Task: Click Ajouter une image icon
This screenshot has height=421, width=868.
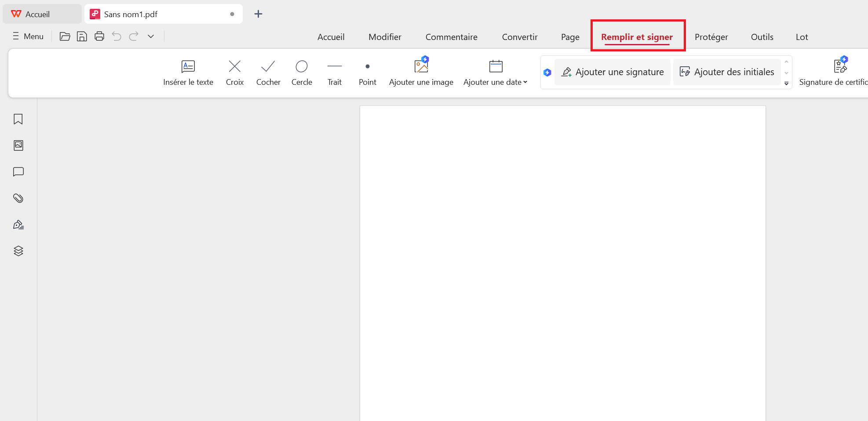Action: click(421, 67)
